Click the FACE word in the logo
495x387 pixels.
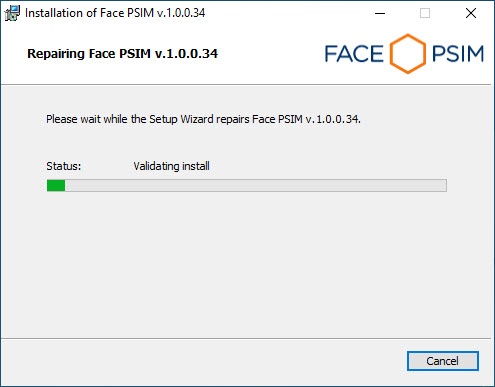point(354,54)
